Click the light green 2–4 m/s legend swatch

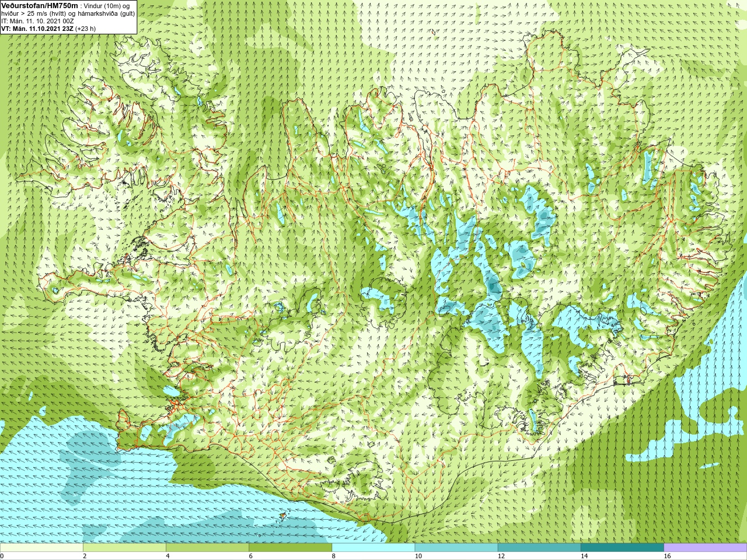pyautogui.click(x=124, y=548)
